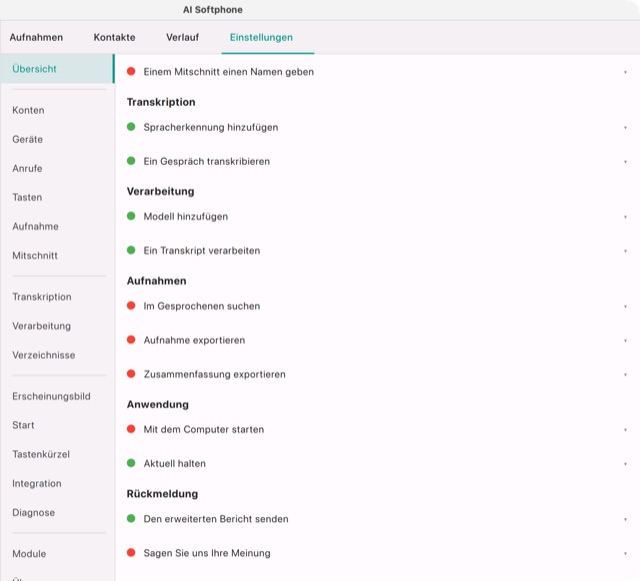Screen dimensions: 640x581
Task: Select Module in the sidebar
Action: 29,554
